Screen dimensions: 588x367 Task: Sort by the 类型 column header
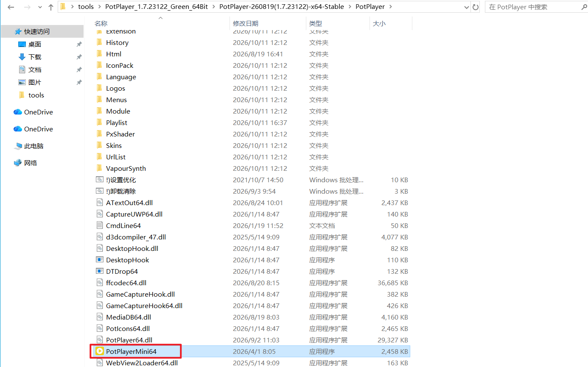[316, 24]
